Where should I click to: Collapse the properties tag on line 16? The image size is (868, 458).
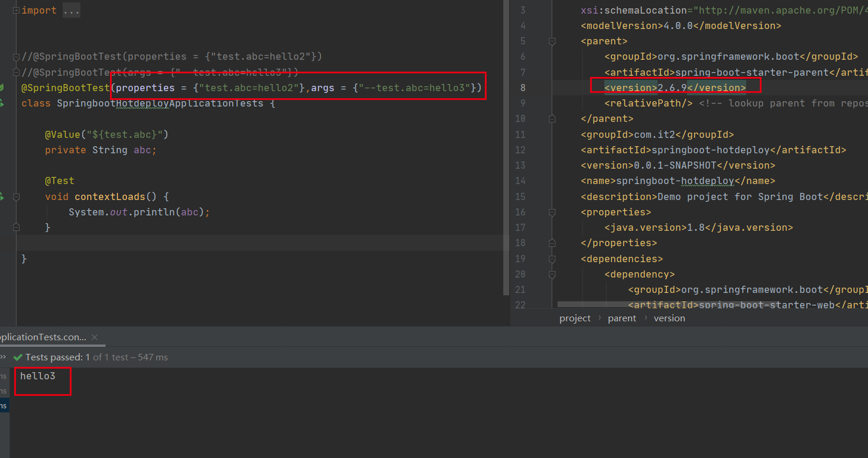(x=552, y=212)
